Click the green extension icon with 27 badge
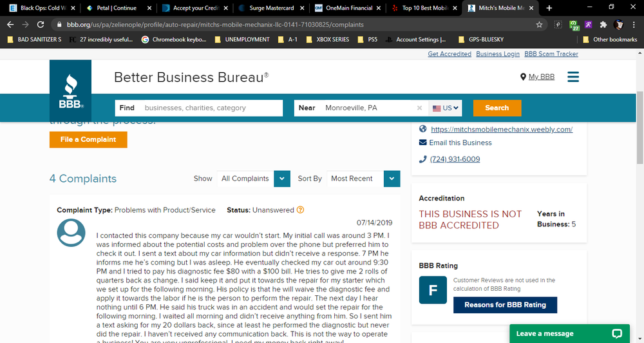Viewport: 644px width, 343px height. click(574, 25)
